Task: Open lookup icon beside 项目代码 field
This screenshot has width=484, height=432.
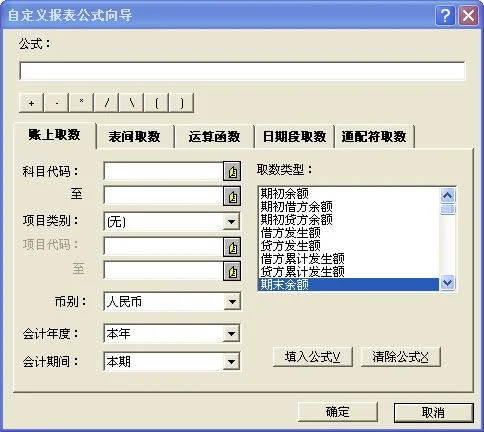Action: [232, 247]
